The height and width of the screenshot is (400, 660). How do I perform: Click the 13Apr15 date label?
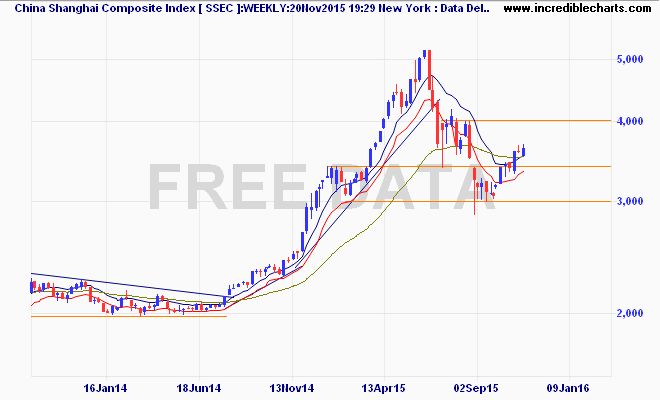click(383, 388)
